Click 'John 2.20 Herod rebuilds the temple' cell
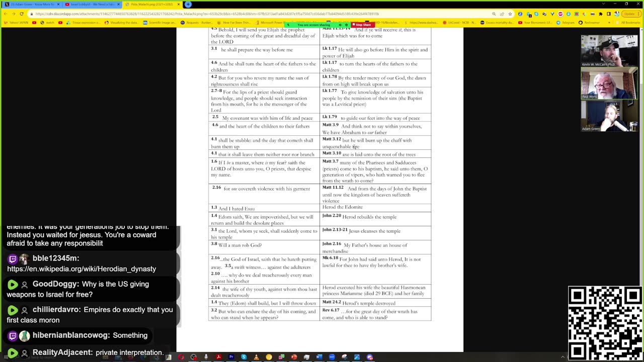Viewport: 644px width, 362px height. [x=375, y=219]
